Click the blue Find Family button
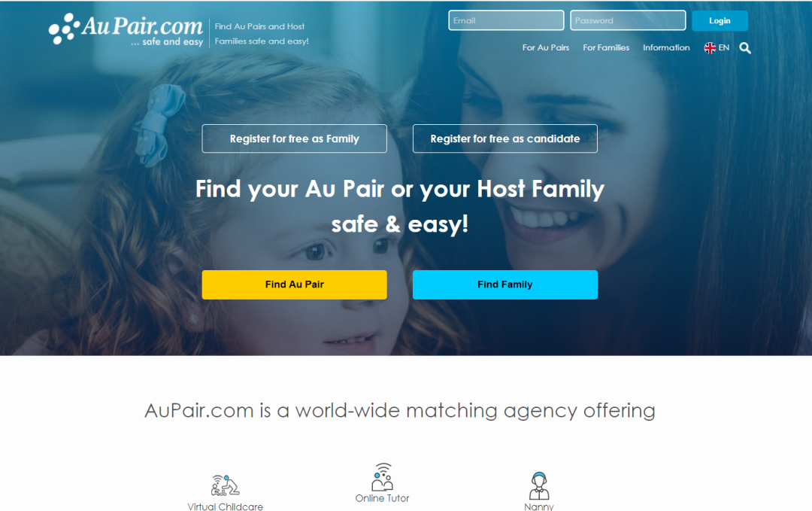The height and width of the screenshot is (511, 812). click(505, 284)
